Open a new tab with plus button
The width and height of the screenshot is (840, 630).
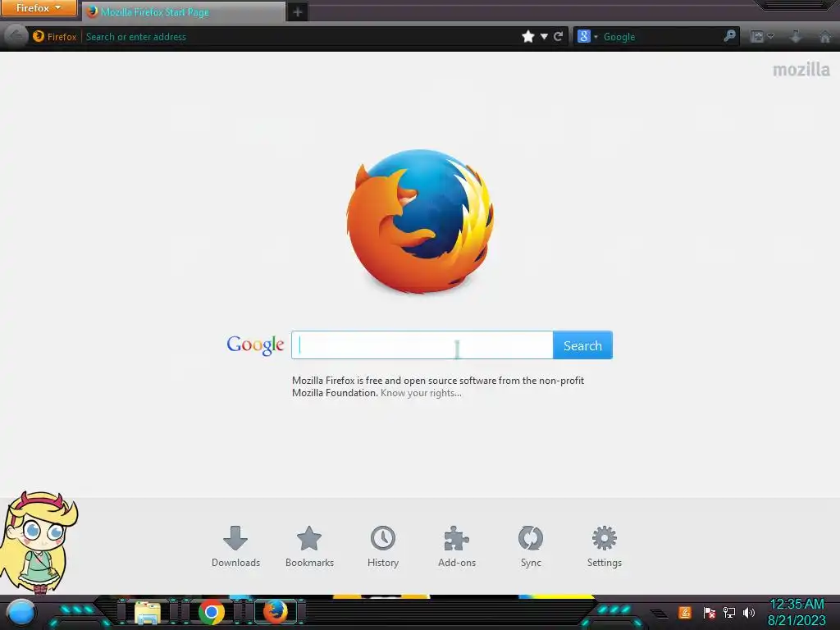(298, 11)
